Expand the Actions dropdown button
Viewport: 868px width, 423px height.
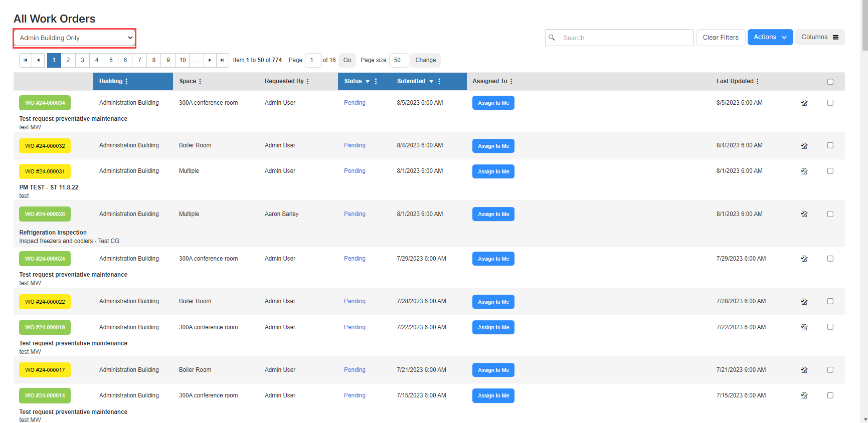770,37
